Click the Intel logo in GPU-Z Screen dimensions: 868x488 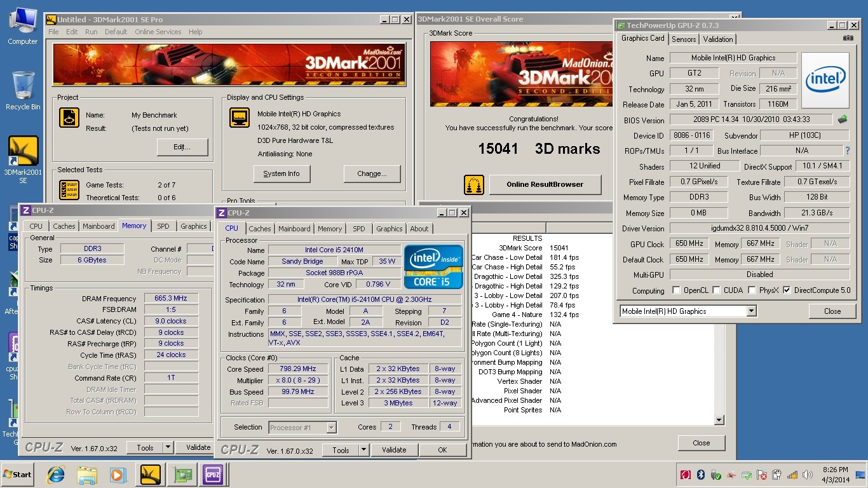[x=825, y=81]
